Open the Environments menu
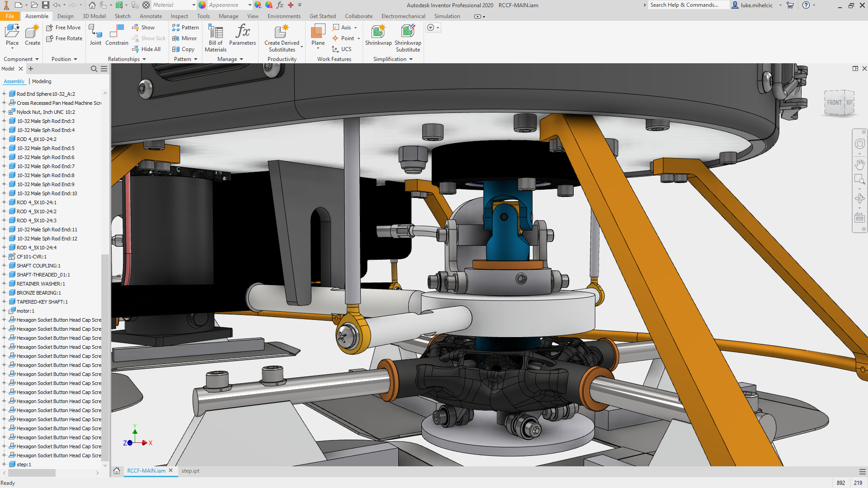The height and width of the screenshot is (488, 868). [284, 16]
